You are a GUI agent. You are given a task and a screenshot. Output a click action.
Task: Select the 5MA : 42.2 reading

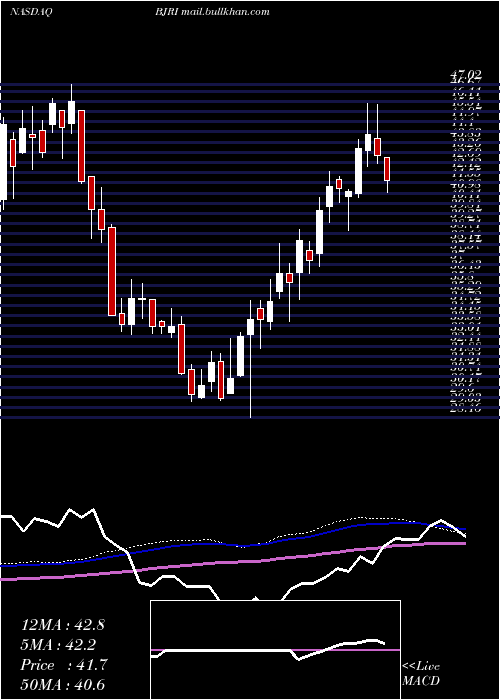(58, 645)
